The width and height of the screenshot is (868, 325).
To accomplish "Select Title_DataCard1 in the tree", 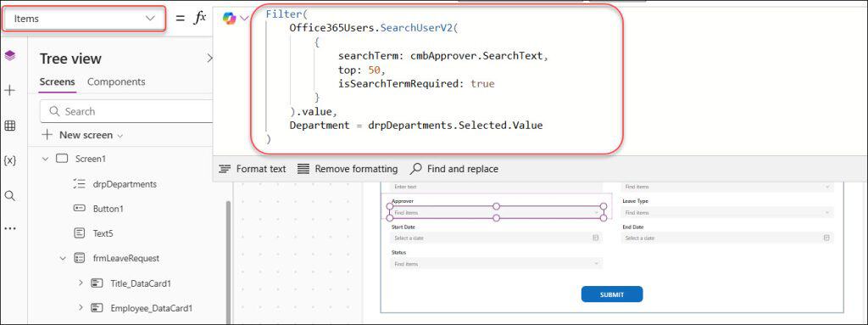I will click(141, 283).
